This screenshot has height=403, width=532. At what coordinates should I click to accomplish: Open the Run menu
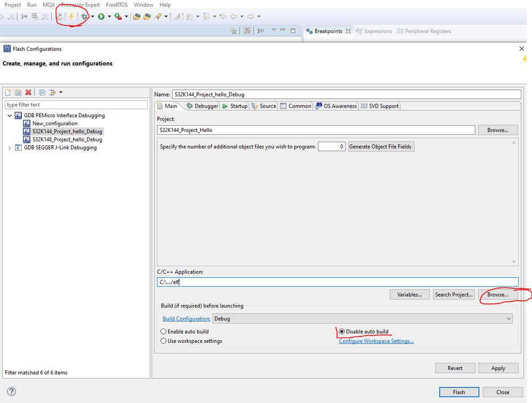pos(32,5)
